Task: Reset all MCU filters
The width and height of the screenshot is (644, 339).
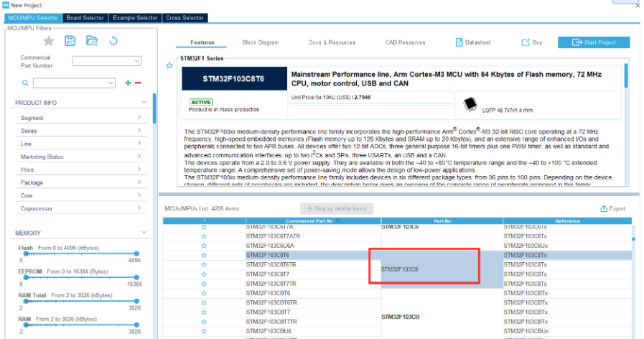Action: [x=113, y=41]
